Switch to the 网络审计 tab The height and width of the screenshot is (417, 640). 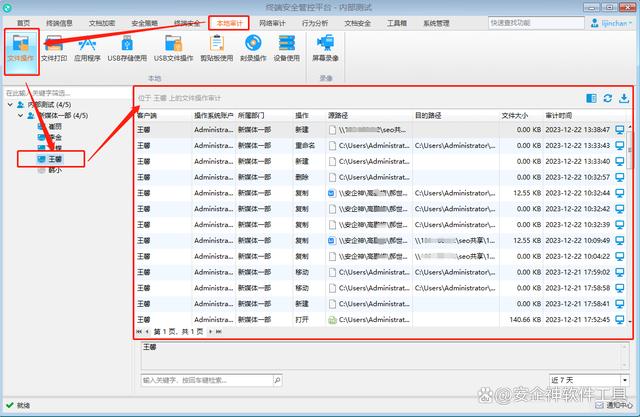pos(272,23)
